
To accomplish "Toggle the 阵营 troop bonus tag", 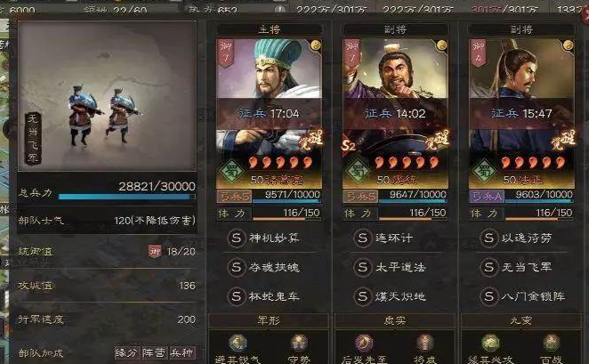I will coord(154,352).
